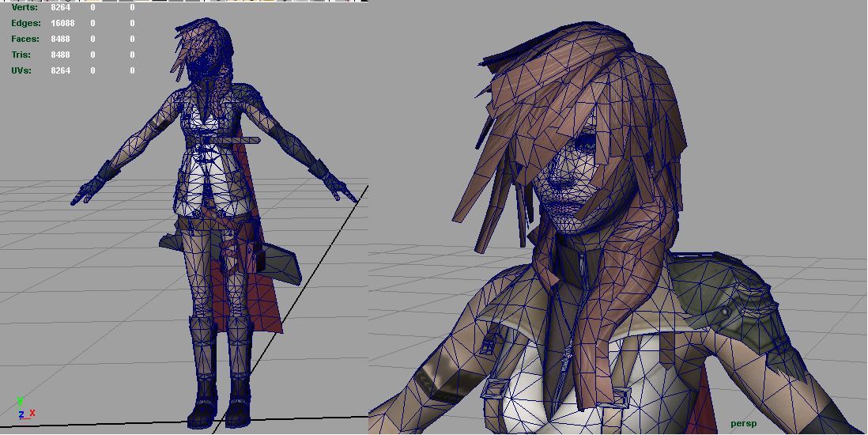Click the character's boots in the full-body view
This screenshot has width=868, height=435.
(217, 388)
